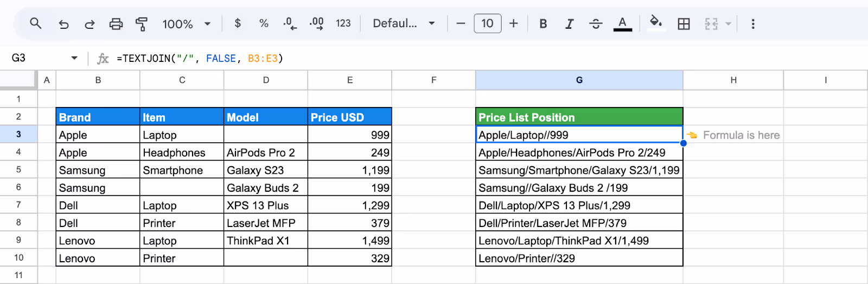The width and height of the screenshot is (868, 284).
Task: Undo the last action
Action: pos(63,24)
